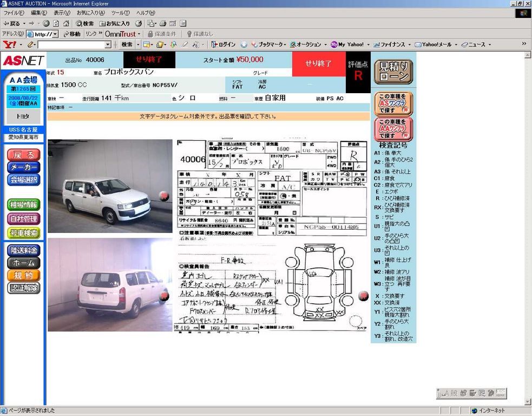Click the IME help question icon
Screen dimensions: 532x416
491,393
